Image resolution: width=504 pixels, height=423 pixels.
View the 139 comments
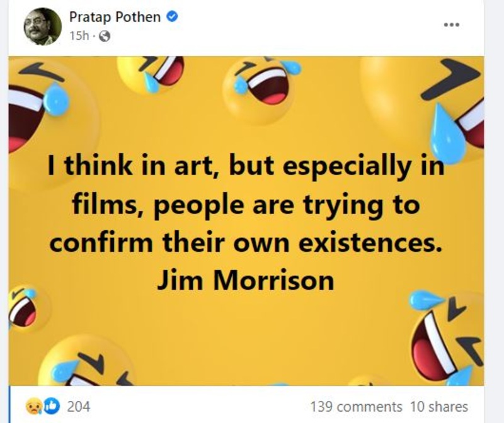click(356, 407)
